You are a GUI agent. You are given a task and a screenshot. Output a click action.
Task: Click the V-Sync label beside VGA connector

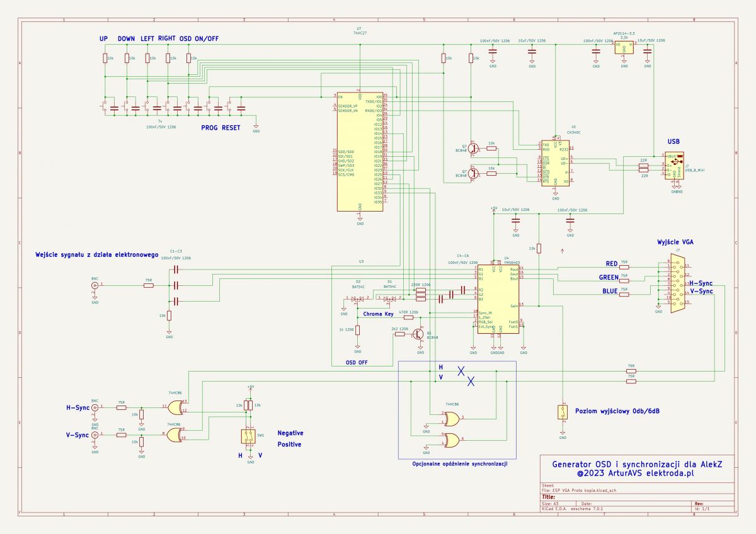coord(701,292)
